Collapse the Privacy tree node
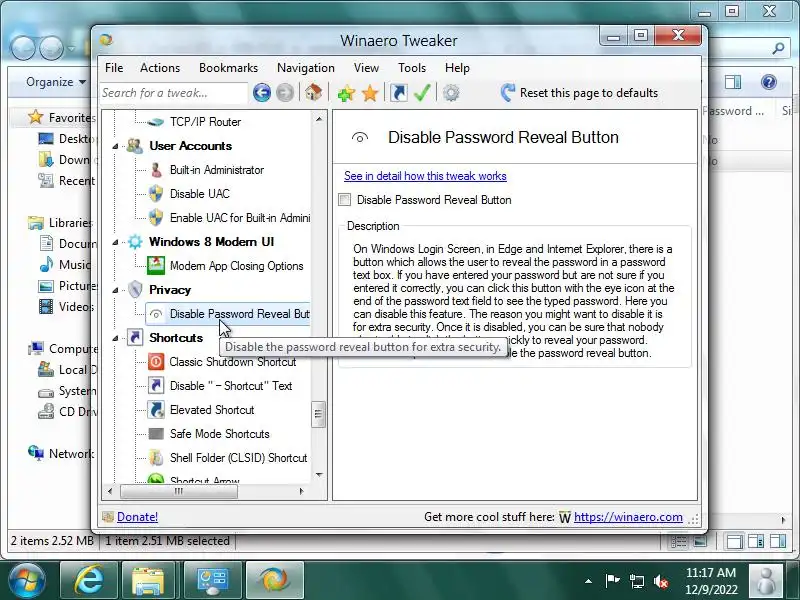This screenshot has height=600, width=800. point(115,290)
